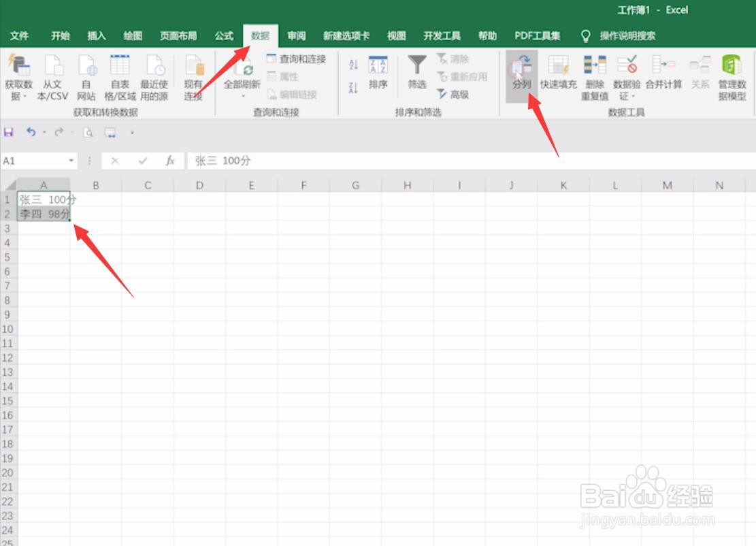Switch to the 审阅 (Review) tab

297,35
